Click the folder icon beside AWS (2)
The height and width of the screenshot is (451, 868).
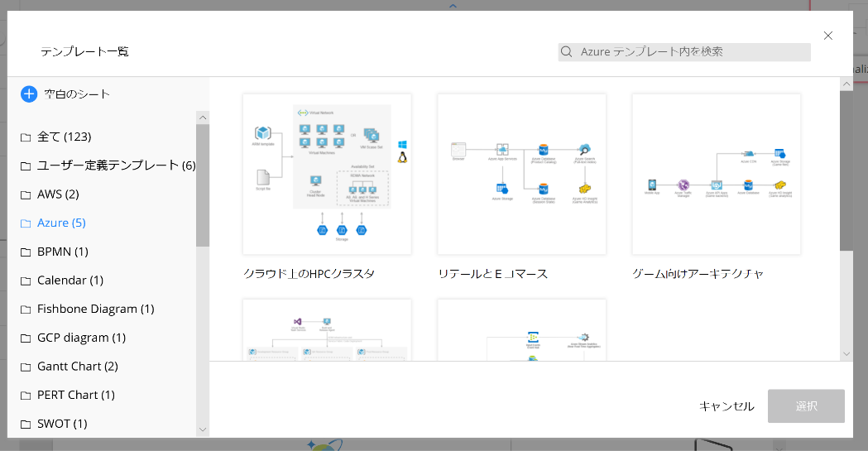[26, 194]
